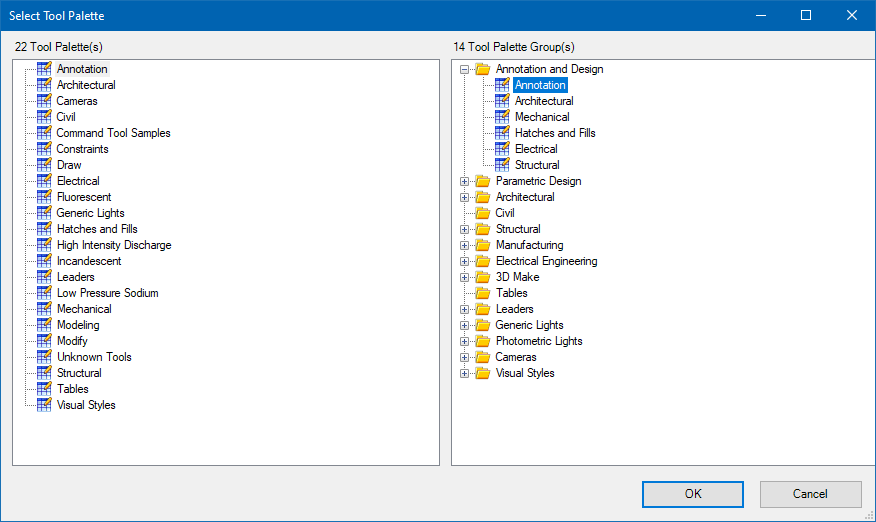Dismiss the dialog with Cancel
Viewport: 876px width, 522px height.
click(810, 494)
